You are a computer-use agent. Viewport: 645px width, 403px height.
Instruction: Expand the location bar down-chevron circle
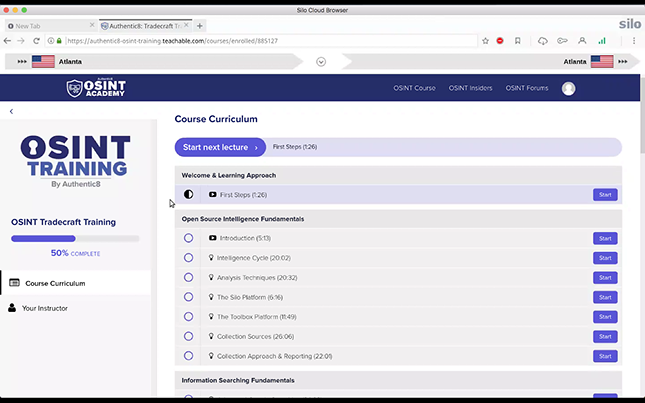tap(321, 62)
